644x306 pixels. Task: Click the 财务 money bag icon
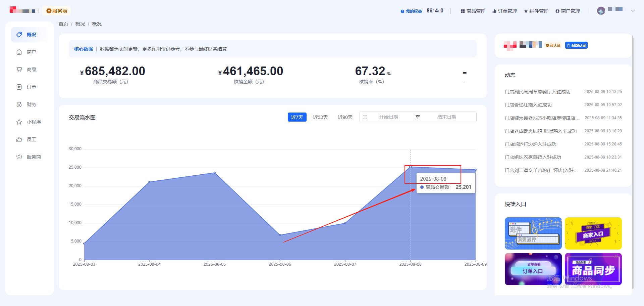pyautogui.click(x=19, y=104)
